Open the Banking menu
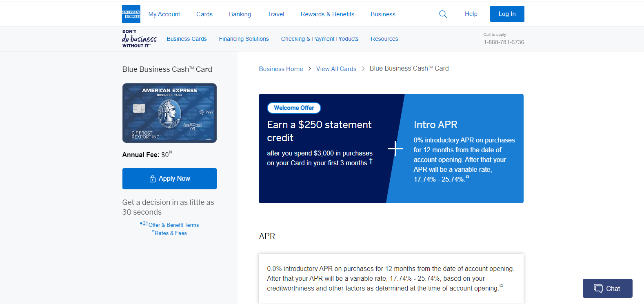The width and height of the screenshot is (644, 304). [240, 14]
